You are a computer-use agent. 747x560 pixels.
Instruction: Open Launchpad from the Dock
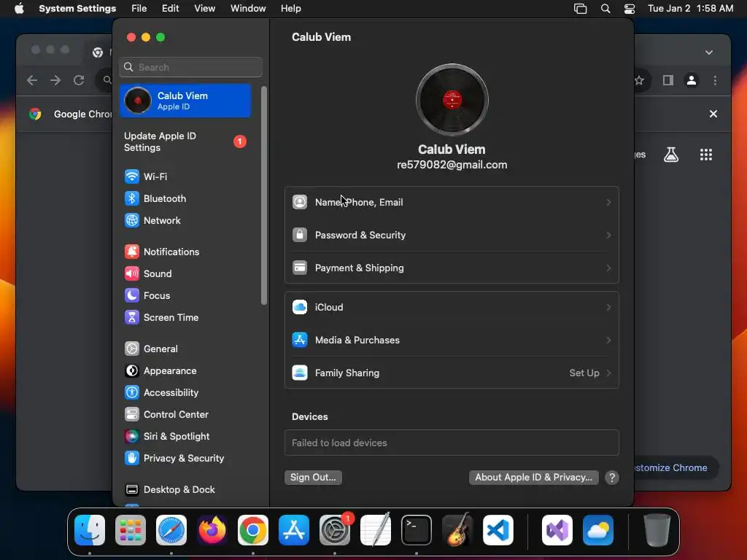coord(131,530)
